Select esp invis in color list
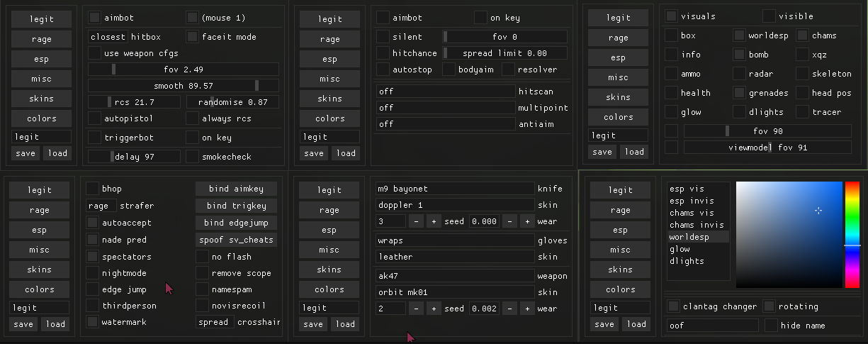Viewport: 868px width, 344px height. [692, 201]
